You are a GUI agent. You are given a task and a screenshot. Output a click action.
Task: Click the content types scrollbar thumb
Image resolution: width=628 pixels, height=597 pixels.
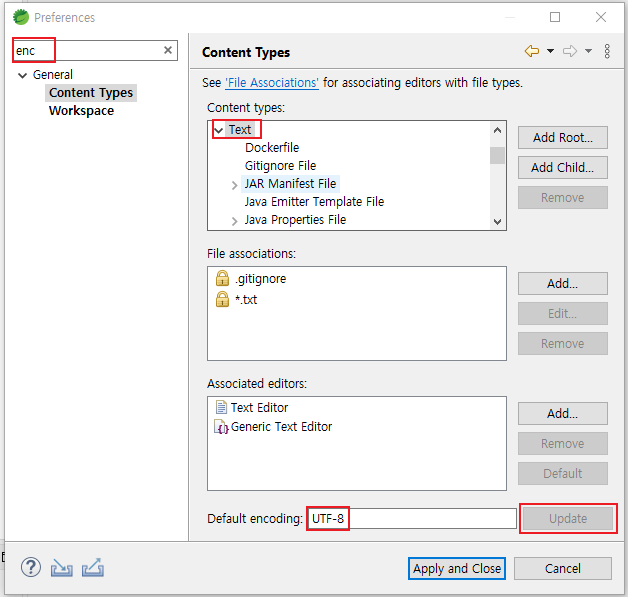pyautogui.click(x=497, y=155)
